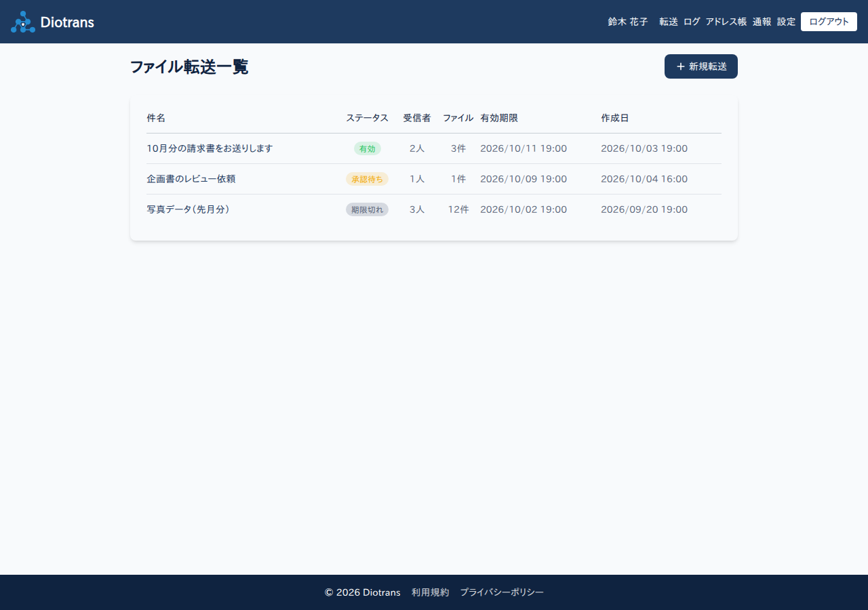Click the 受信者 column header
The image size is (868, 610).
[x=417, y=118]
